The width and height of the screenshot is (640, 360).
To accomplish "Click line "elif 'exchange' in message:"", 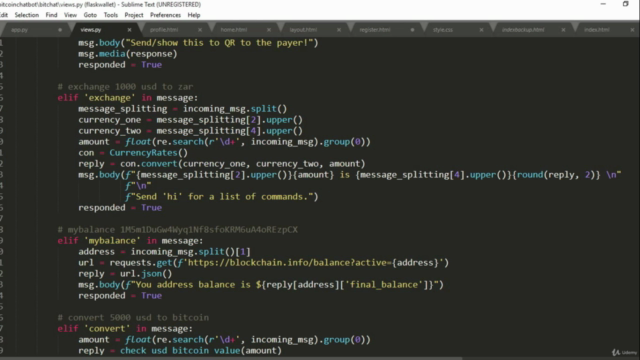I will (128, 98).
